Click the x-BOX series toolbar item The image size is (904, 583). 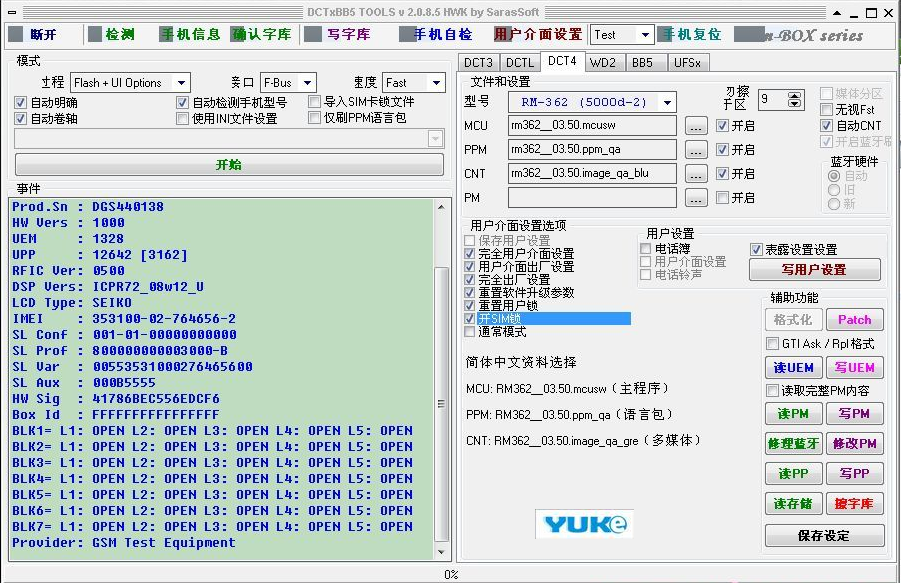coord(800,35)
